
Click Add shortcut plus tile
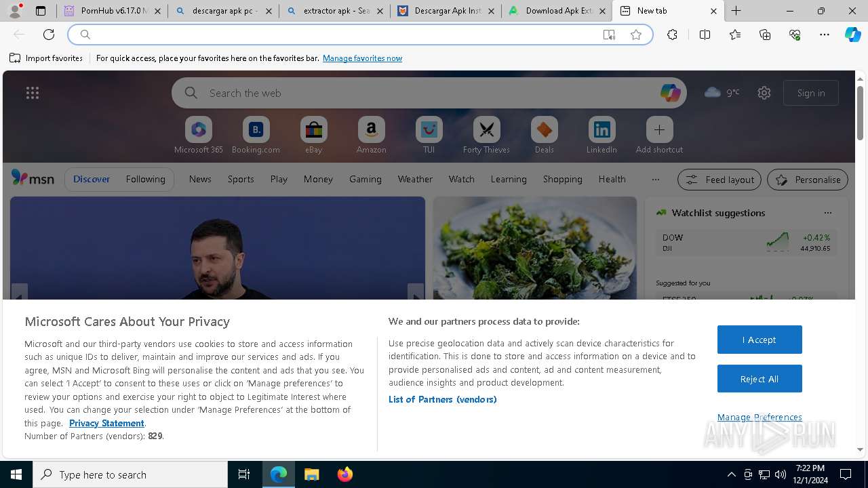point(659,135)
